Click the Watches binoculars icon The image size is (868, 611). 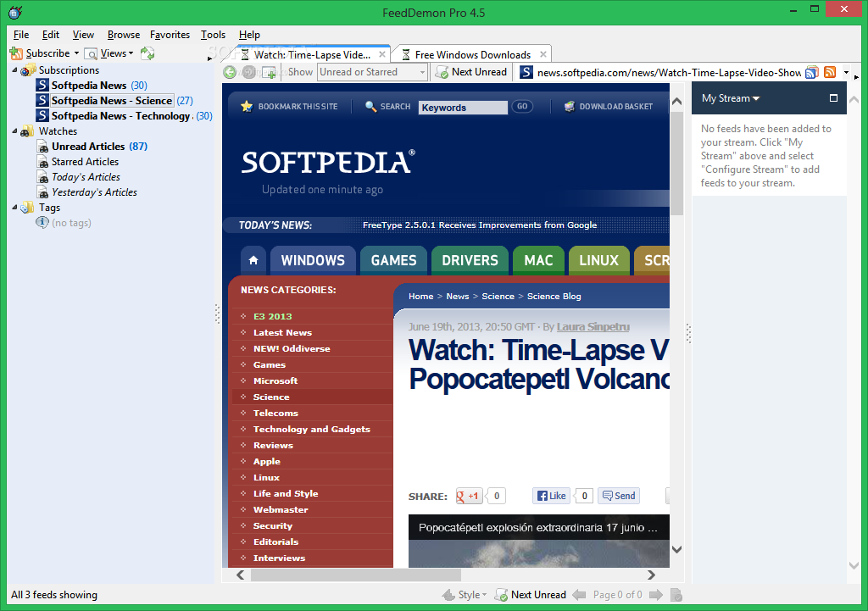click(27, 131)
